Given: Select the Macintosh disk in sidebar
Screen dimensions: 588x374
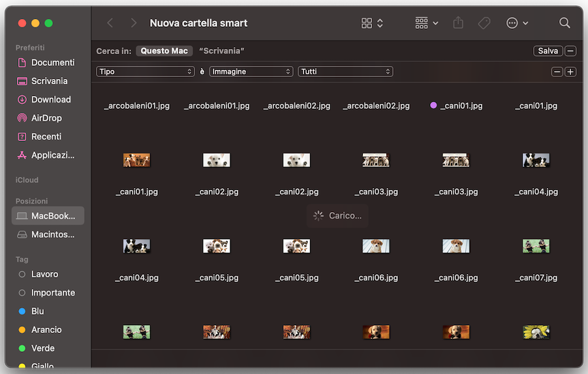Looking at the screenshot, I should (x=48, y=234).
